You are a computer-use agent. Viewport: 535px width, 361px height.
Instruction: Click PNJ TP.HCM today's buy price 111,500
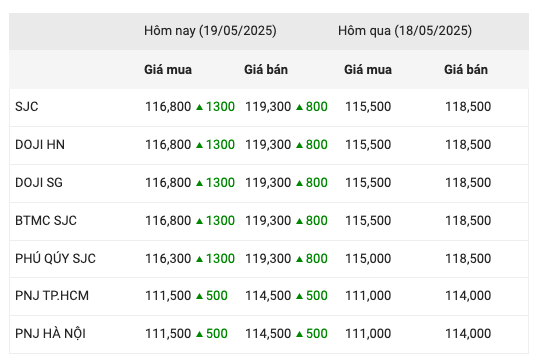pyautogui.click(x=168, y=295)
